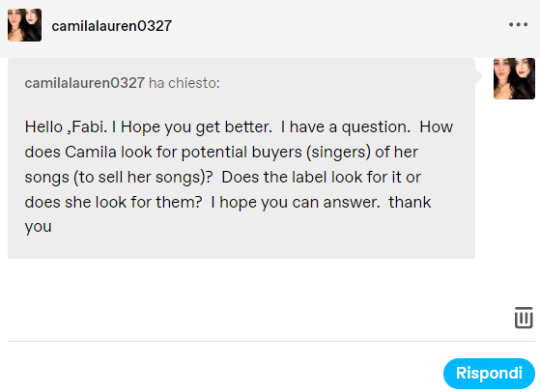The height and width of the screenshot is (392, 540).
Task: Click the gray ask message bubble
Action: coord(241,158)
